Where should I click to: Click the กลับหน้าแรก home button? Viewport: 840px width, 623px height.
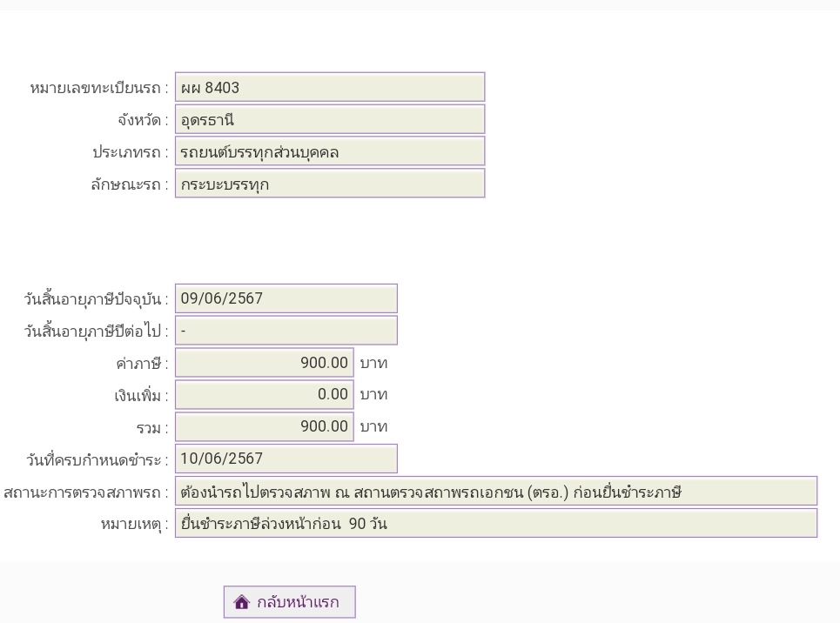pos(289,602)
